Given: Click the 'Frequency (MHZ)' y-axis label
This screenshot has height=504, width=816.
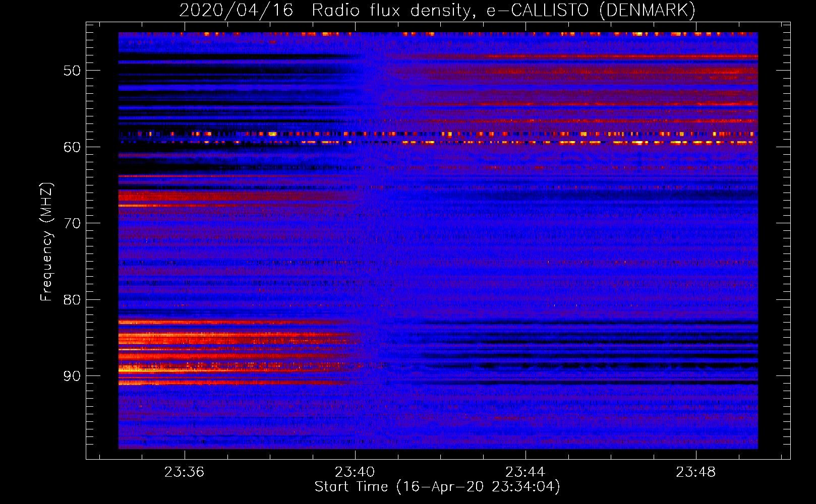Looking at the screenshot, I should click(x=46, y=241).
